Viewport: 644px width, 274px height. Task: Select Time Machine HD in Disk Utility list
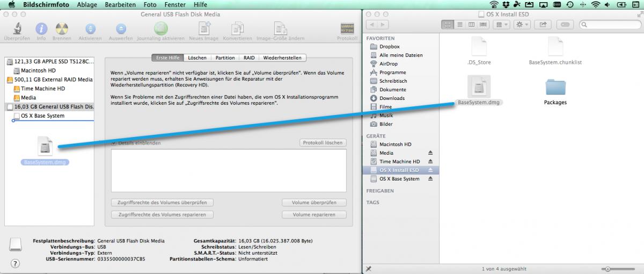click(x=49, y=89)
